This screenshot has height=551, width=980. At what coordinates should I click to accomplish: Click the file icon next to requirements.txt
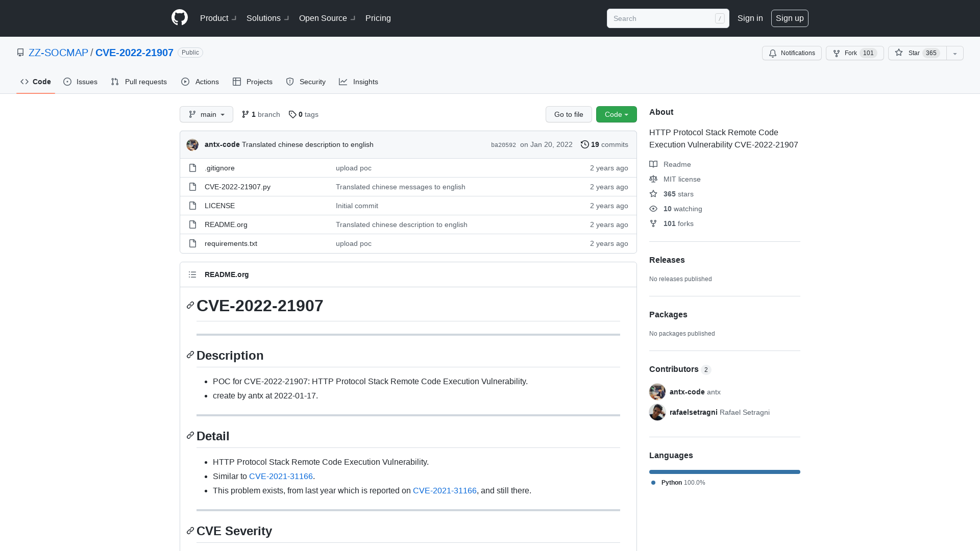pos(192,243)
